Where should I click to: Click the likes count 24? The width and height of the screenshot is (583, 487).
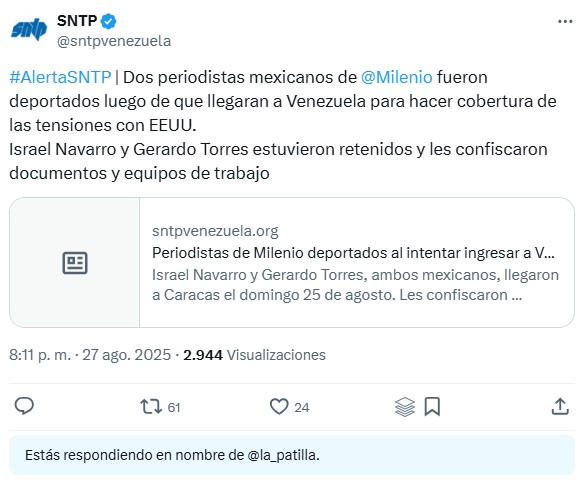(302, 407)
